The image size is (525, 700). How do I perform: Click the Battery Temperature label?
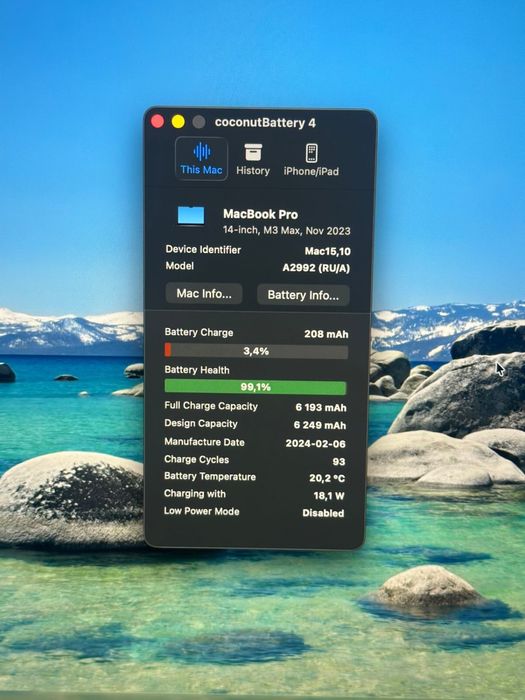[x=210, y=476]
